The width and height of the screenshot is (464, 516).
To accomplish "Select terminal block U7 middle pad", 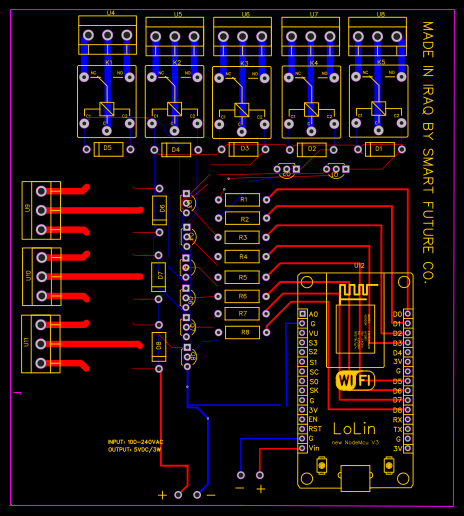I will pyautogui.click(x=311, y=36).
